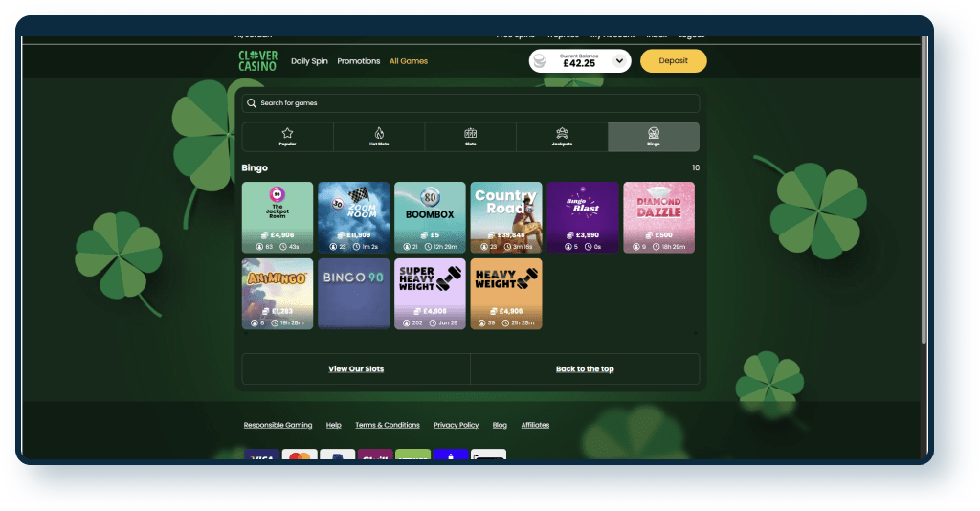This screenshot has width=980, height=511.
Task: Open the Blog footer link
Action: 500,425
